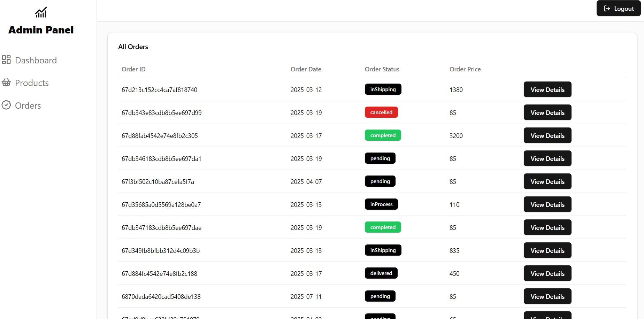Click the Logout arrow icon

(x=607, y=8)
